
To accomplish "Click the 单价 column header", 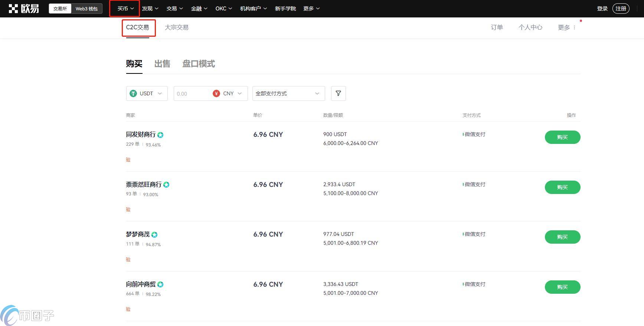I will [x=258, y=115].
